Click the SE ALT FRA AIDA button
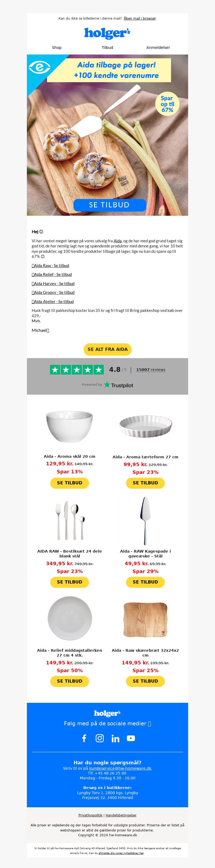The height and width of the screenshot is (868, 215). (x=107, y=349)
